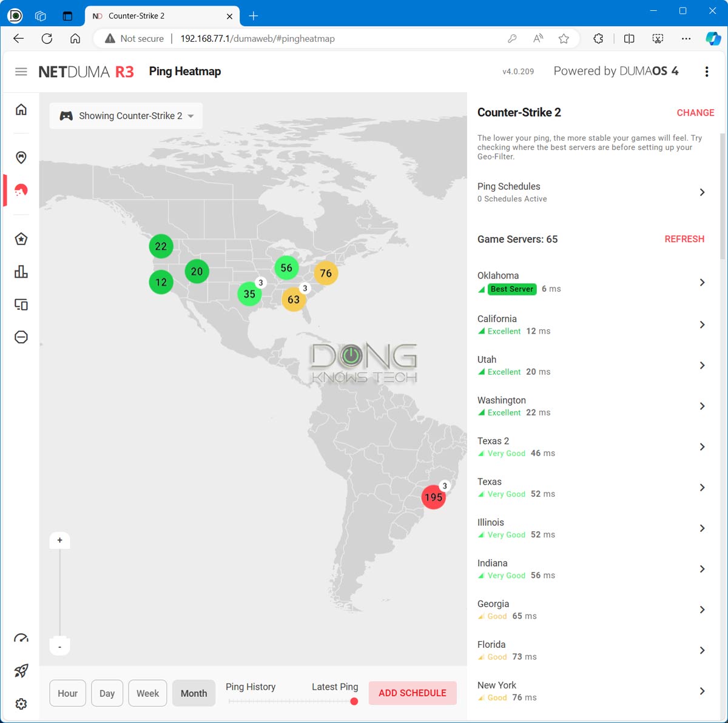
Task: Click the 195 ms South America marker
Action: coord(433,497)
